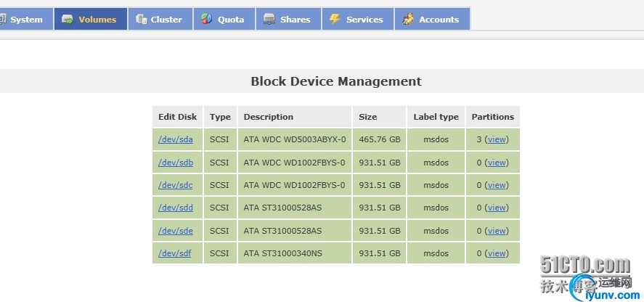The height and width of the screenshot is (307, 644).
Task: Open the /dev/sdc disk link
Action: [175, 185]
